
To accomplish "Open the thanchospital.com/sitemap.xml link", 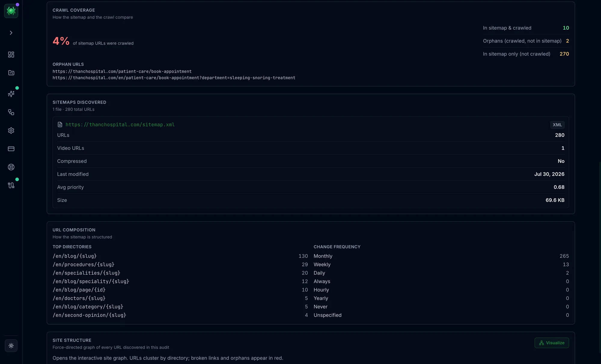I will (x=120, y=124).
